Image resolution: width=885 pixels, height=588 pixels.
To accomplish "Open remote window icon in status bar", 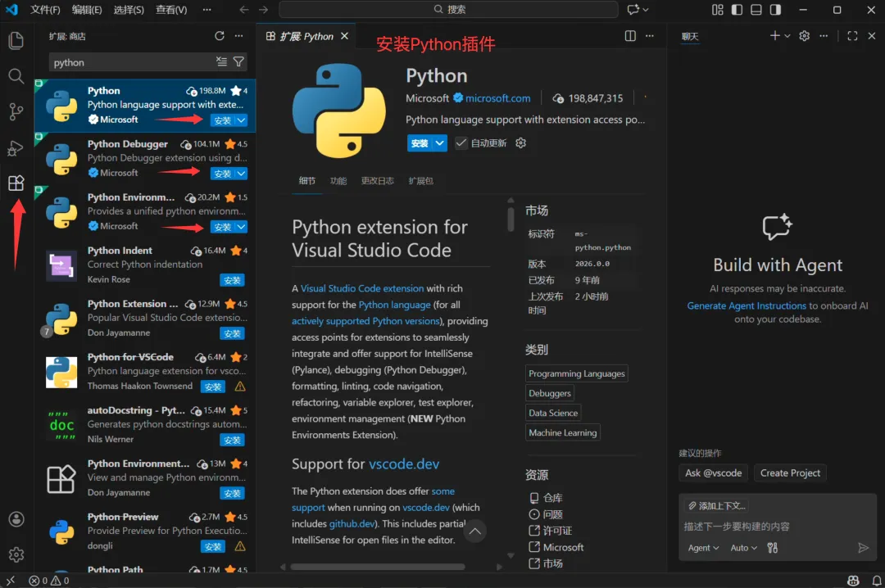I will click(10, 581).
